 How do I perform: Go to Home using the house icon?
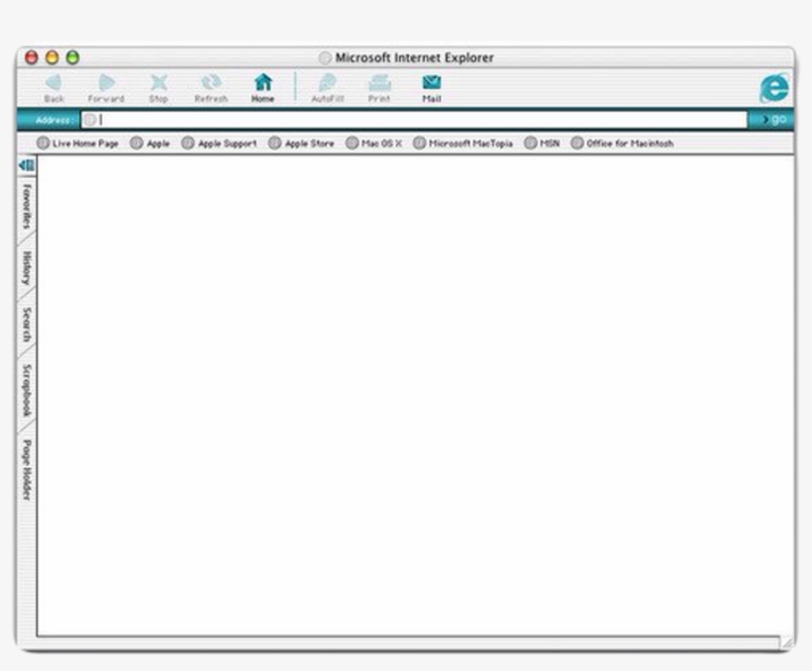(263, 82)
